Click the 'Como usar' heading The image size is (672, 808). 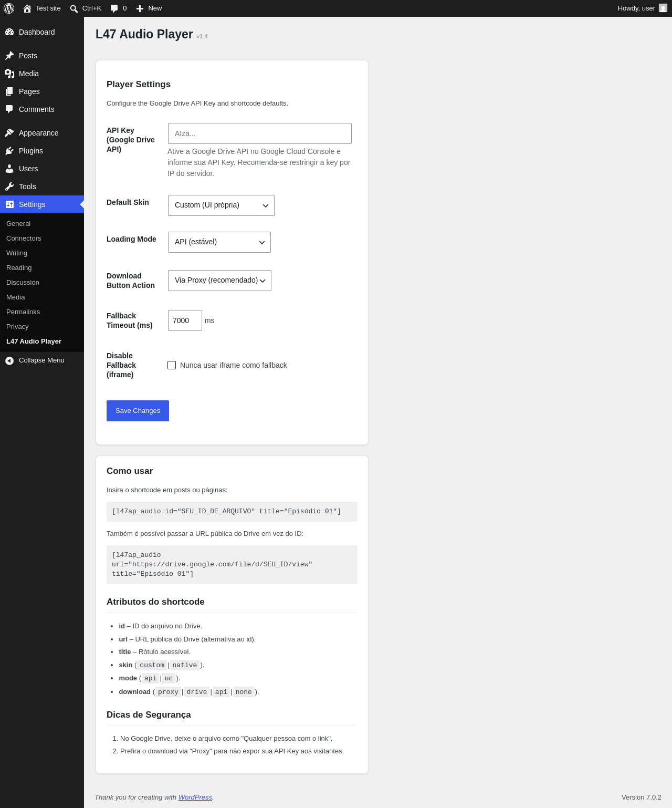pos(130,471)
